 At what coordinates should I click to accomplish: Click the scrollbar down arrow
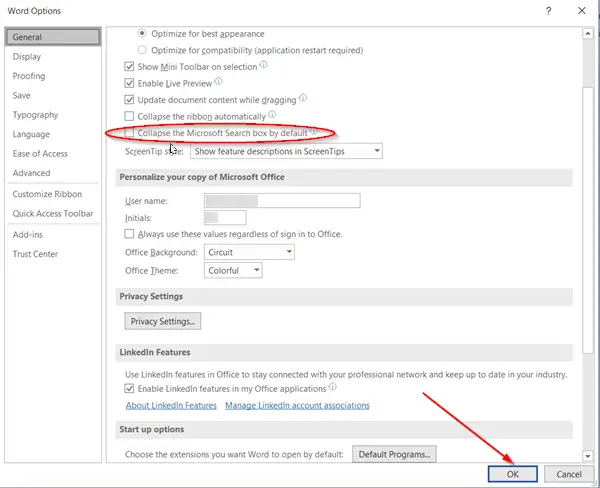click(x=588, y=455)
